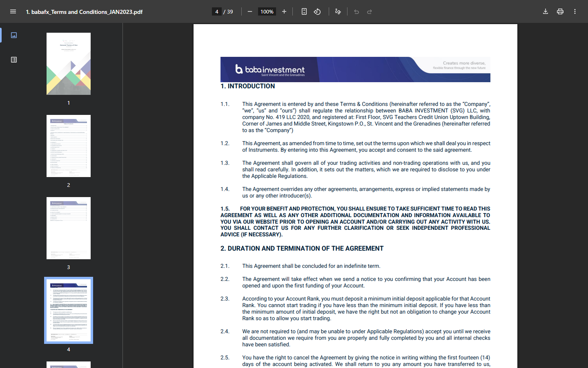This screenshot has height=368, width=588.
Task: Toggle the sidebar menu hamburger icon
Action: [13, 11]
